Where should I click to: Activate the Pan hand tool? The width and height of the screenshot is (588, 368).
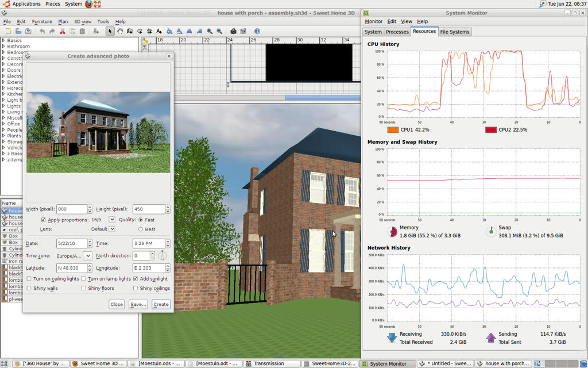(120, 31)
